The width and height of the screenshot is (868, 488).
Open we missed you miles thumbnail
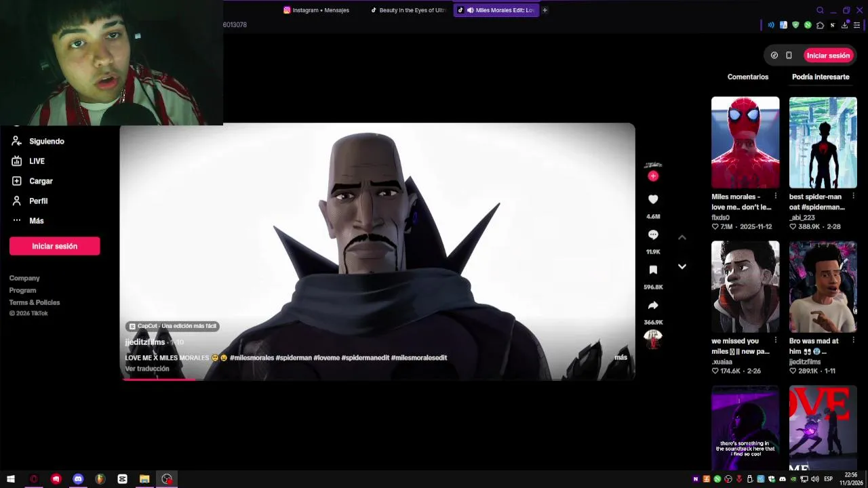(x=745, y=287)
